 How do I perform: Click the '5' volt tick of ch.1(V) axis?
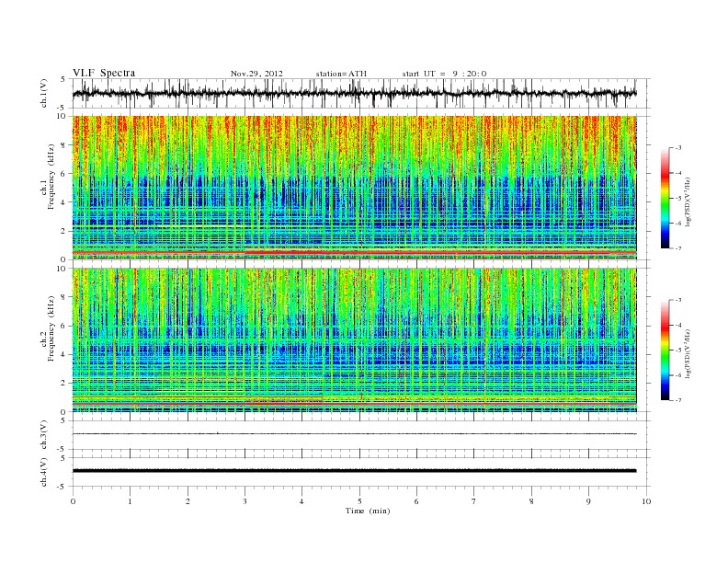click(x=63, y=79)
